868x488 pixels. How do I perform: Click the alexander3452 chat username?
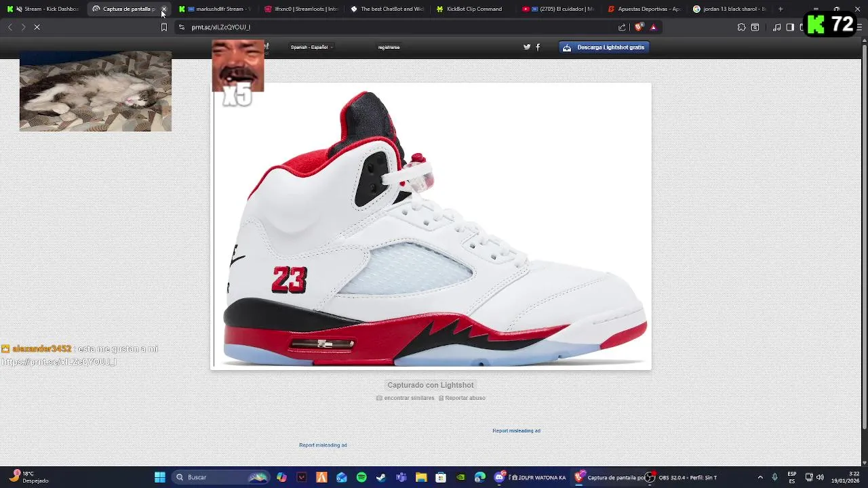[41, 348]
